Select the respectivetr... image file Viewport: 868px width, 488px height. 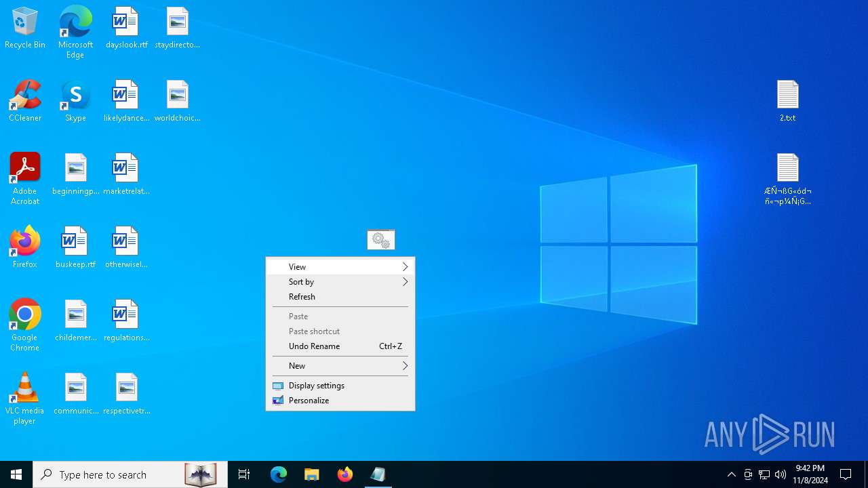(126, 394)
